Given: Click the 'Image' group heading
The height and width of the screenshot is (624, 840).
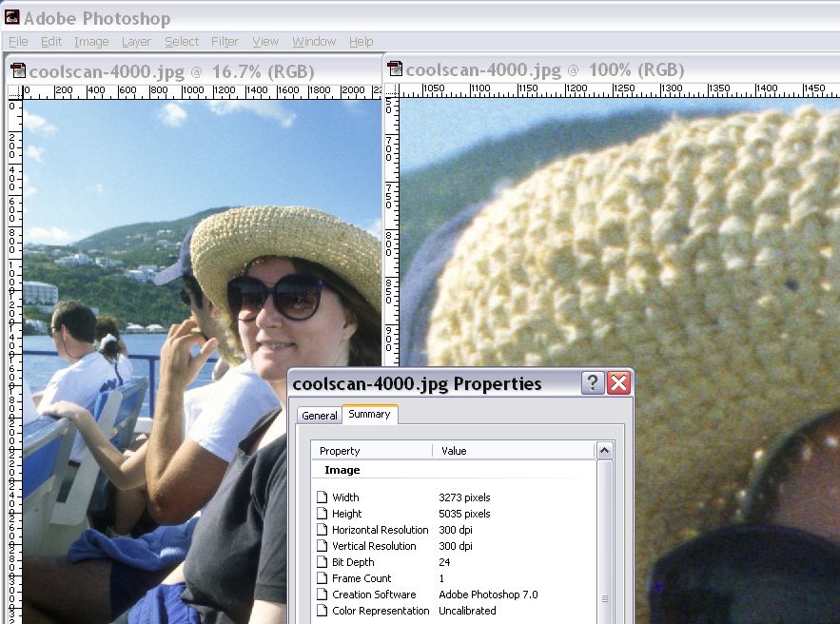Looking at the screenshot, I should point(342,470).
